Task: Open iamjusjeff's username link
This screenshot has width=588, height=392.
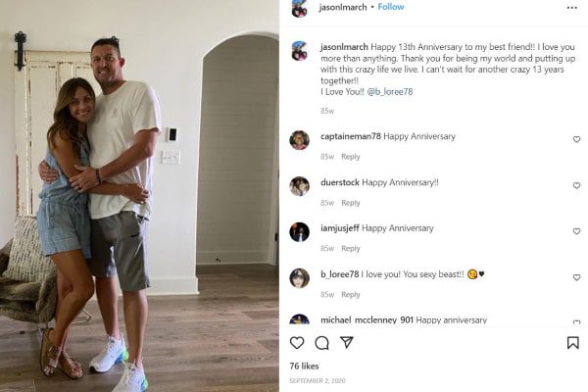Action: click(x=340, y=228)
